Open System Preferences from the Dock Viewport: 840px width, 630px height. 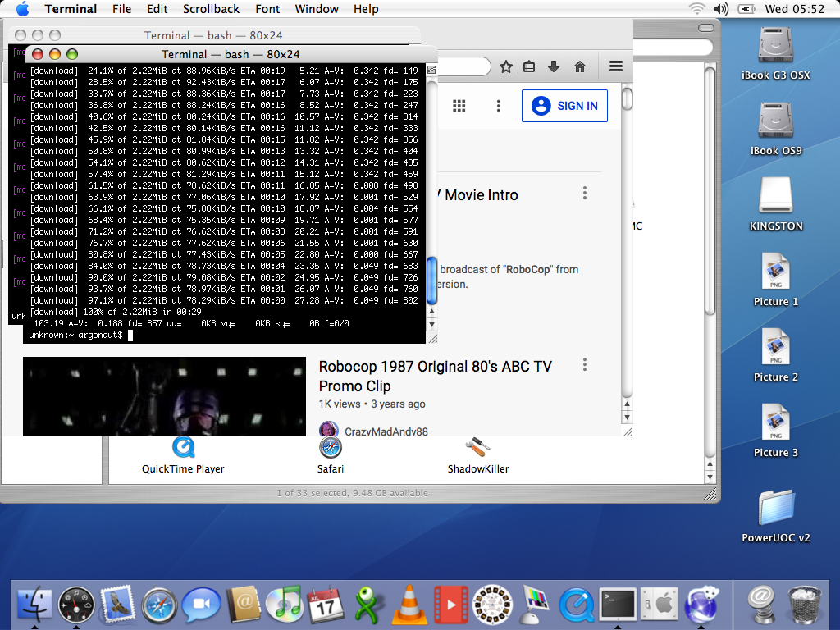pos(660,605)
